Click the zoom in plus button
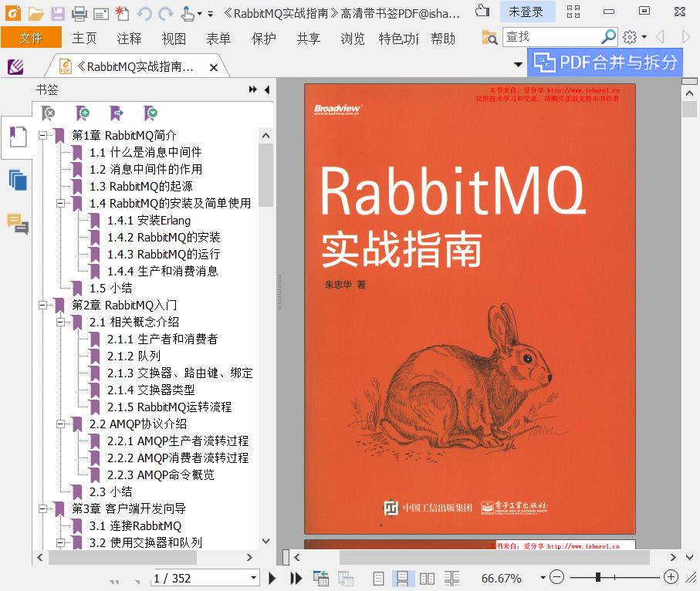This screenshot has width=700, height=591. pos(671,577)
